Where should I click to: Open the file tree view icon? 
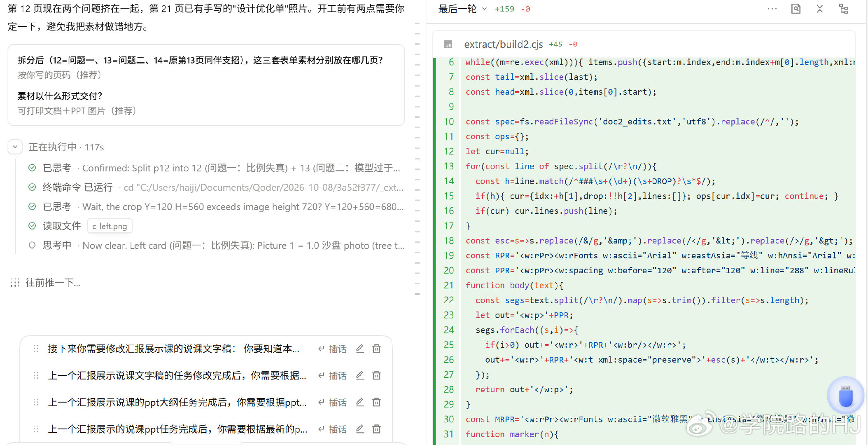(x=844, y=9)
